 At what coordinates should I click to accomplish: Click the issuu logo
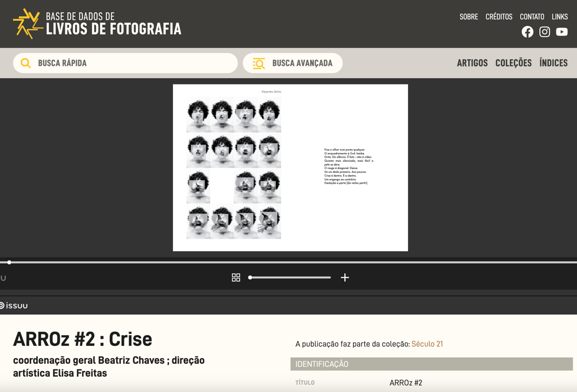click(x=14, y=306)
